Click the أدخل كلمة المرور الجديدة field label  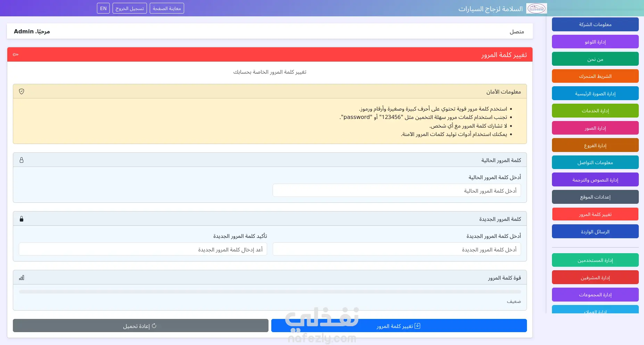tap(494, 236)
